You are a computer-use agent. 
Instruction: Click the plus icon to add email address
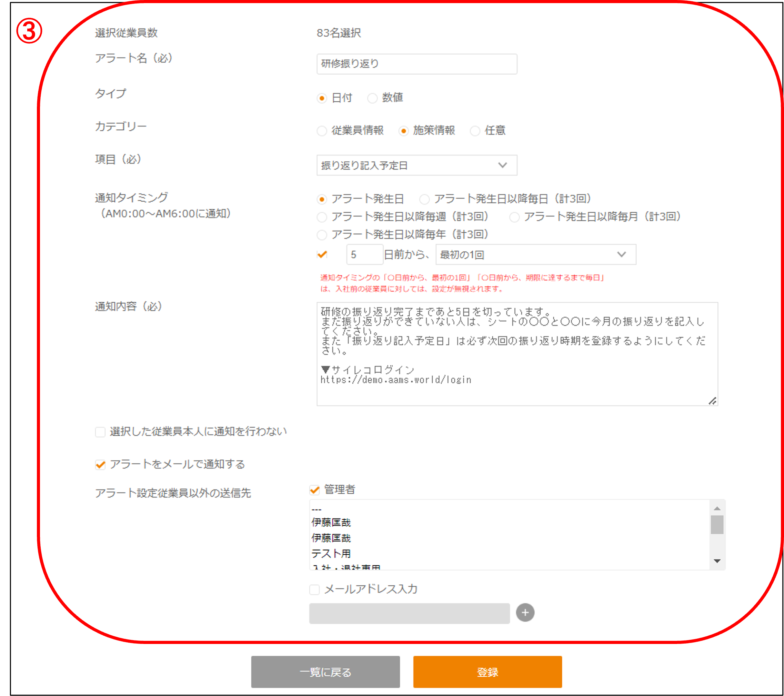pos(525,612)
